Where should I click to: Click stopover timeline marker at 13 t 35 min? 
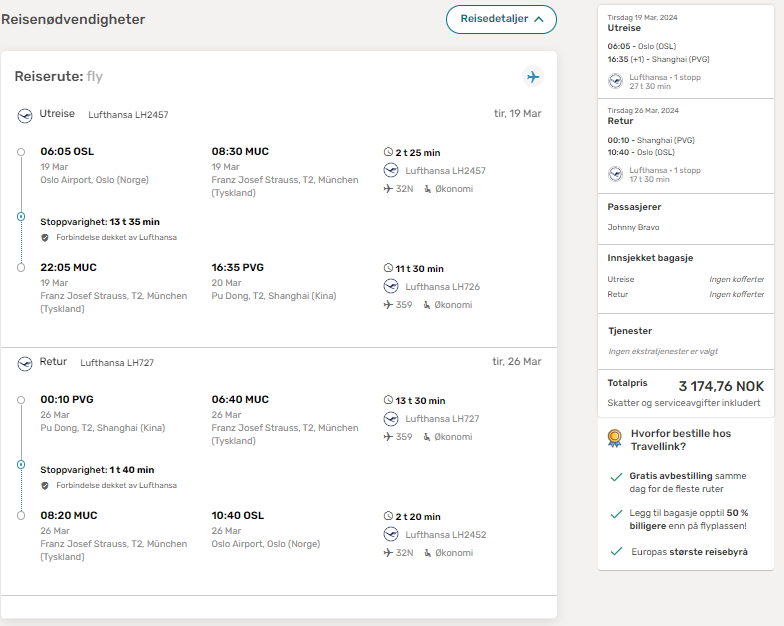[21, 216]
